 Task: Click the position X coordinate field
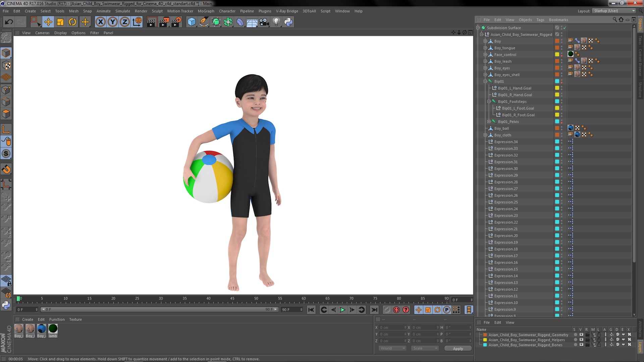(x=392, y=327)
